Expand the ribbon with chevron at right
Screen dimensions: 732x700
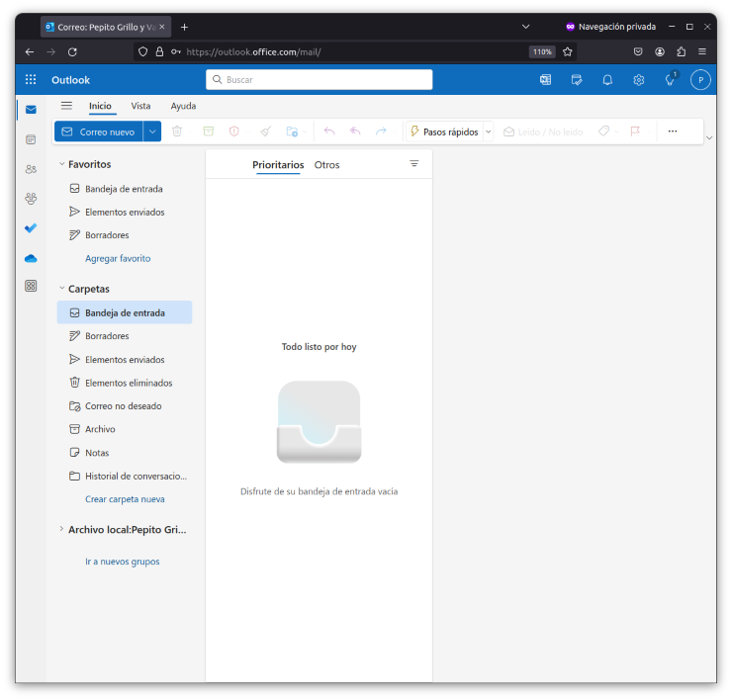(x=709, y=137)
